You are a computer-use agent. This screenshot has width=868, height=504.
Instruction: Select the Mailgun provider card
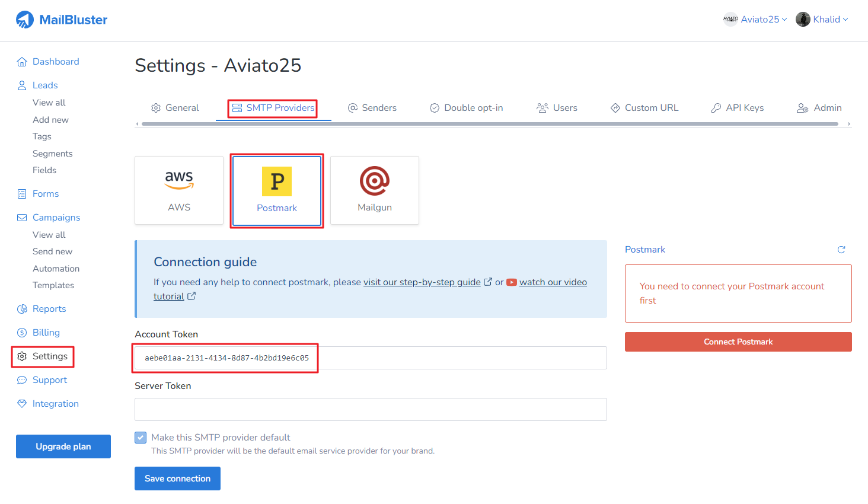[x=375, y=190]
